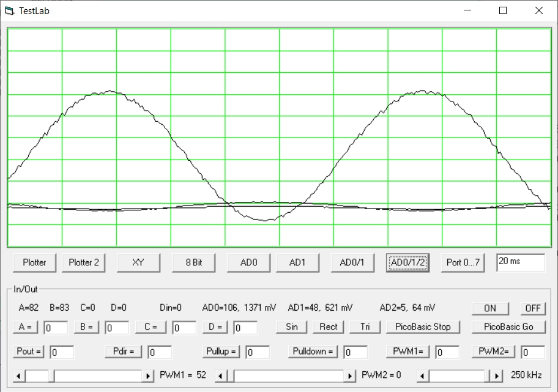Display the Port 0...7 view
The height and width of the screenshot is (392, 558).
click(463, 262)
